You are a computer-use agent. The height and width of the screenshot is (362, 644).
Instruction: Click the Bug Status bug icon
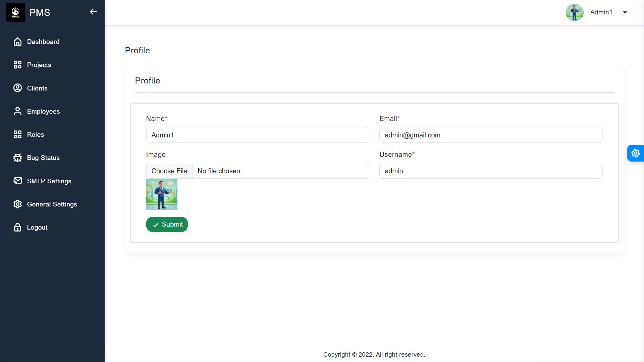coord(17,158)
